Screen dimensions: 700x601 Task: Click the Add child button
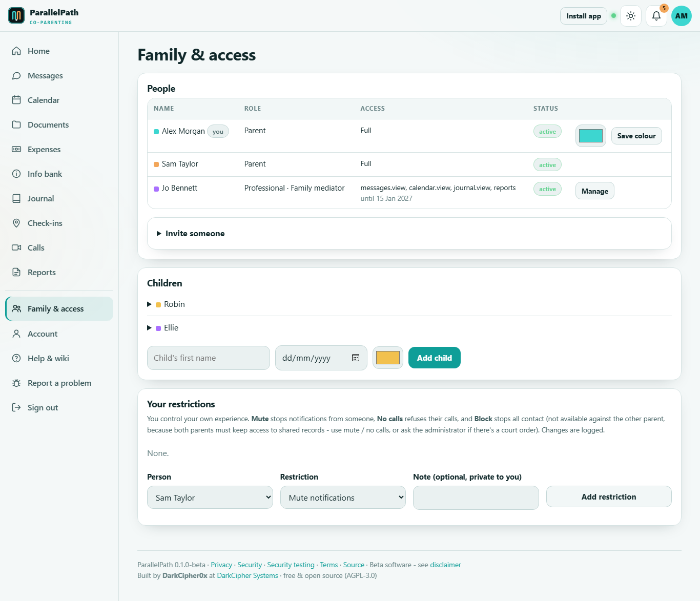(435, 358)
